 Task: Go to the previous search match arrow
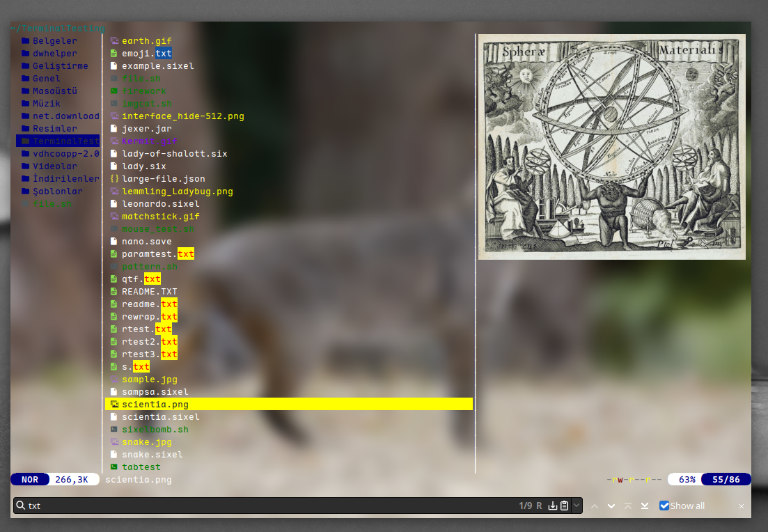coord(595,506)
